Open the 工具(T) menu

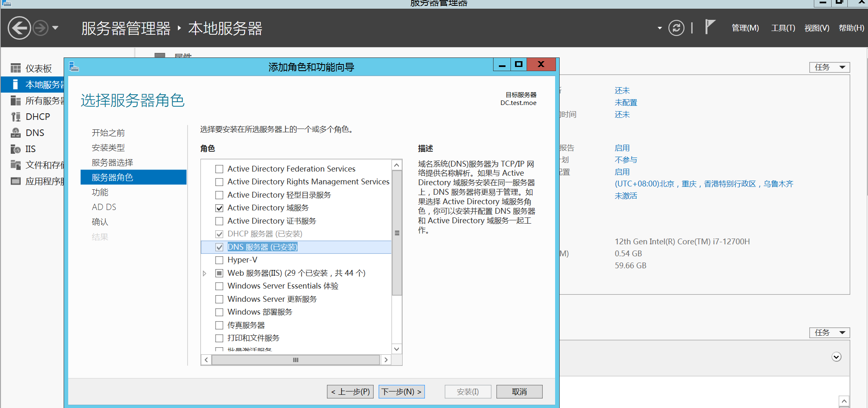(783, 28)
